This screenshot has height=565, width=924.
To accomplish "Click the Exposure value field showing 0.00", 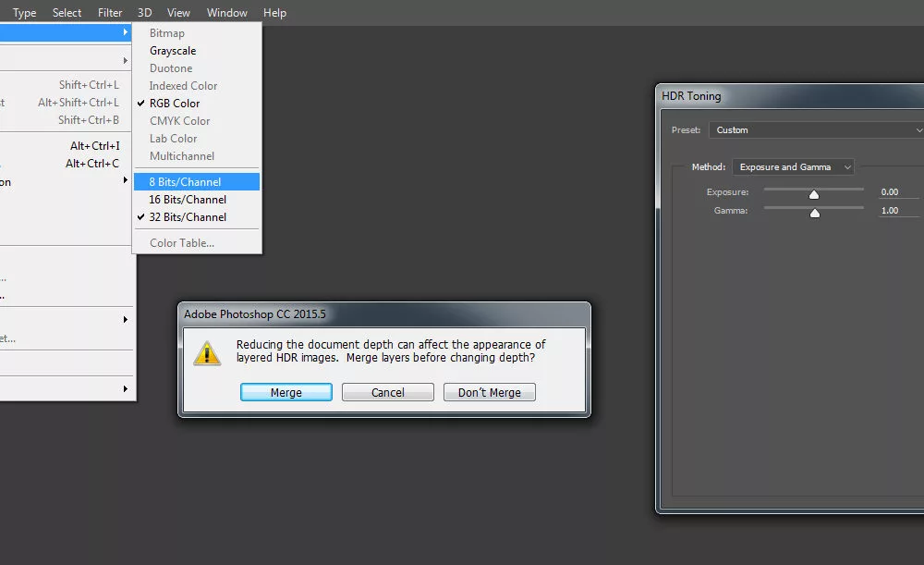I will [x=897, y=192].
